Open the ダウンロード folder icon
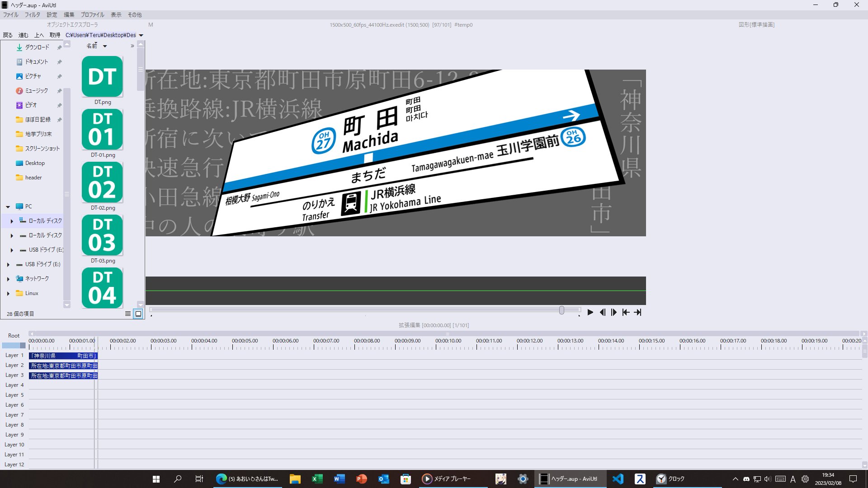The height and width of the screenshot is (488, 868). pyautogui.click(x=19, y=47)
